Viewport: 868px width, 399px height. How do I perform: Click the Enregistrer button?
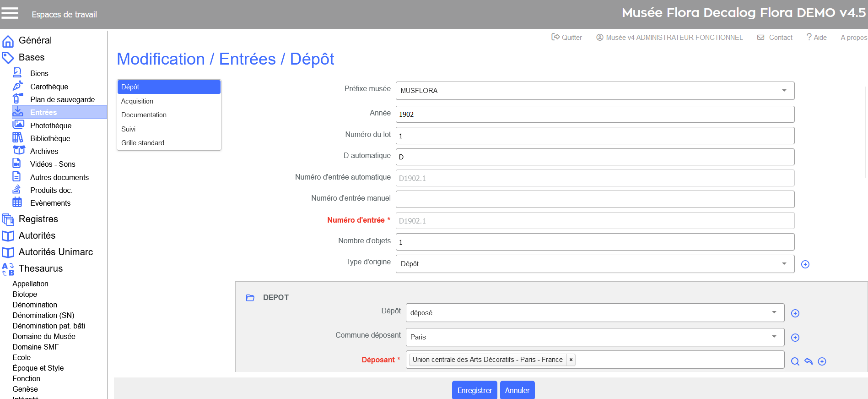point(474,390)
